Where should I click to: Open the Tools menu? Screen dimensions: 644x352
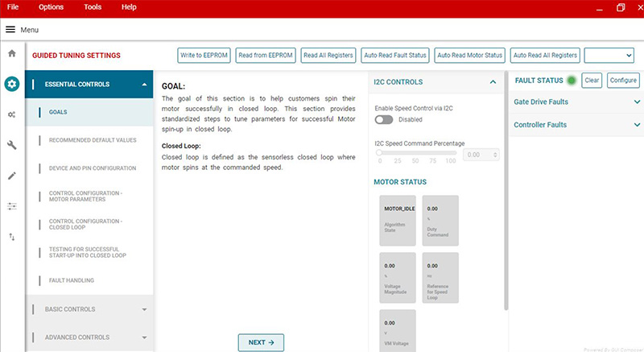[x=93, y=7]
